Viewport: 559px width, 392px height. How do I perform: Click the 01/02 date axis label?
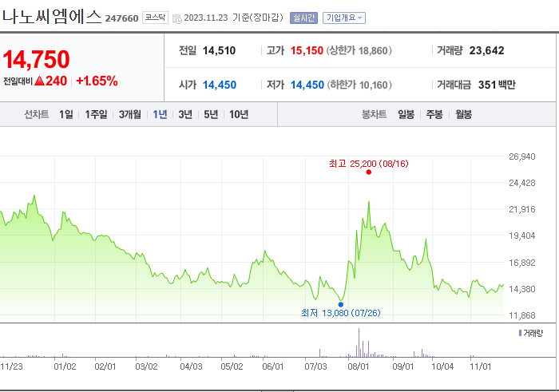65,366
